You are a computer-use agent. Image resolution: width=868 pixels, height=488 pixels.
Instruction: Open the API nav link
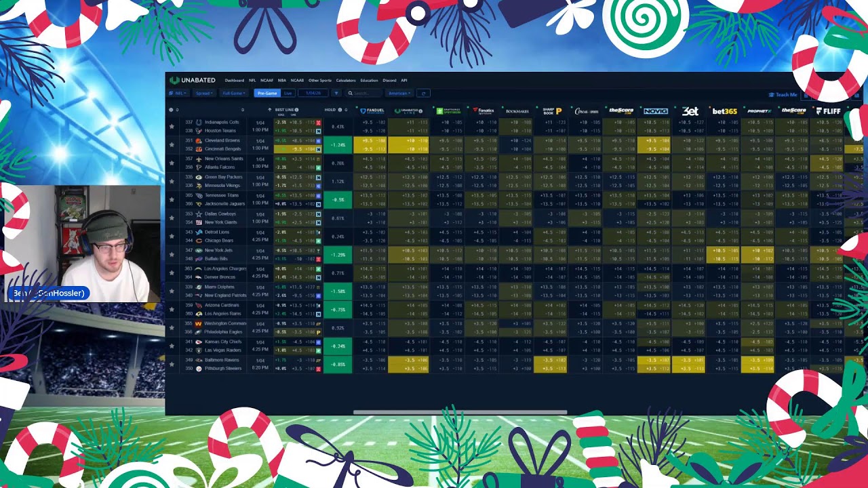(x=404, y=81)
